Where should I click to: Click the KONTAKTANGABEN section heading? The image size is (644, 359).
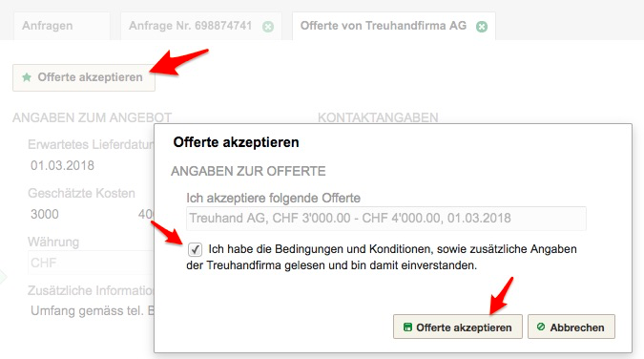point(378,117)
